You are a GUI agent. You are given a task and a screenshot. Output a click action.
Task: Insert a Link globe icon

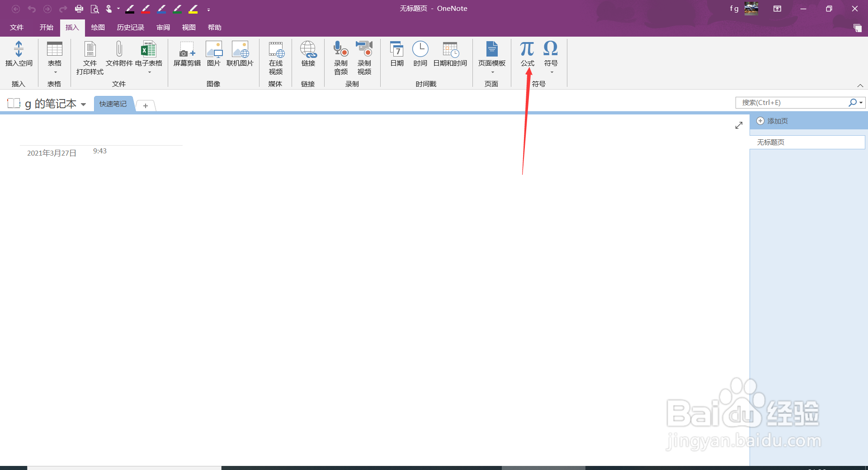click(x=308, y=49)
